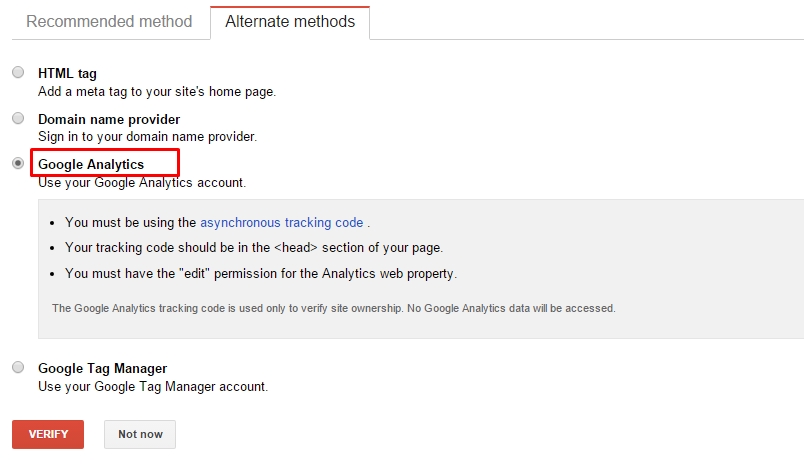The width and height of the screenshot is (804, 468).
Task: Click the HTML tag label
Action: (x=67, y=73)
